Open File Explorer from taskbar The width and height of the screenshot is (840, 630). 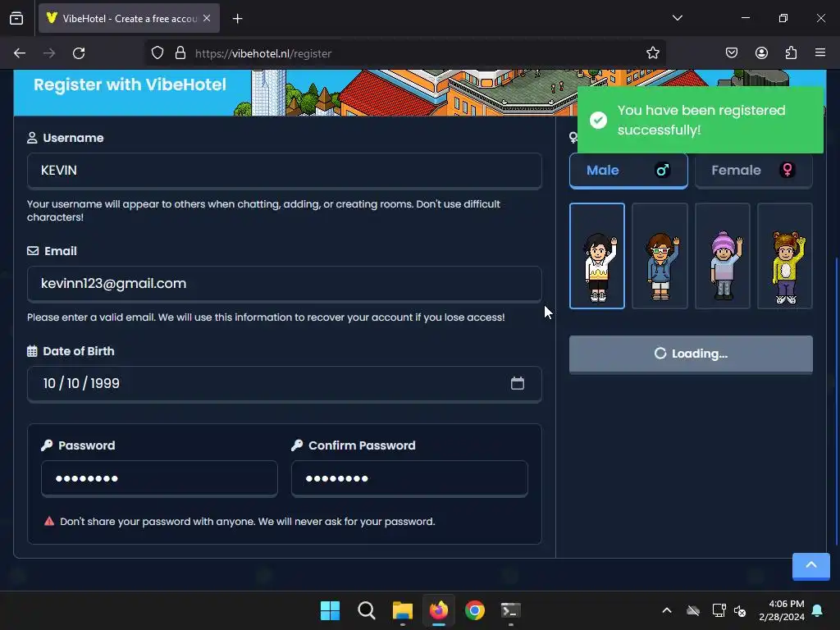point(403,610)
